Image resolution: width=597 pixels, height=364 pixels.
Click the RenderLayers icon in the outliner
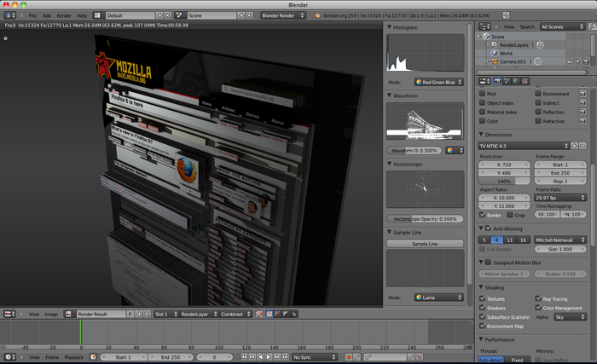point(495,45)
